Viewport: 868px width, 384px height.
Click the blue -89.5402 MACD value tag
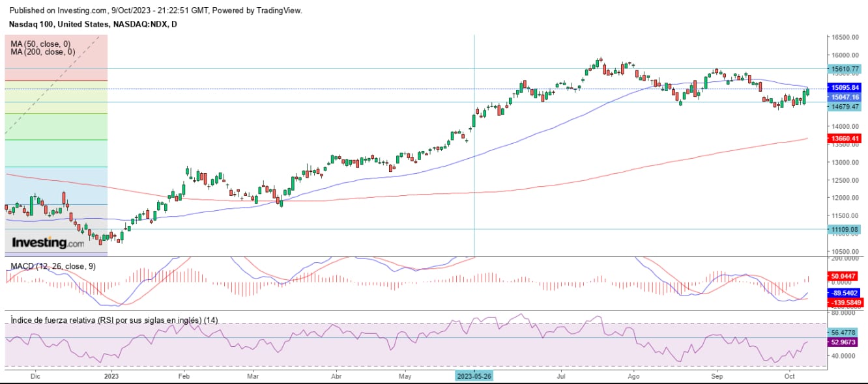point(844,294)
